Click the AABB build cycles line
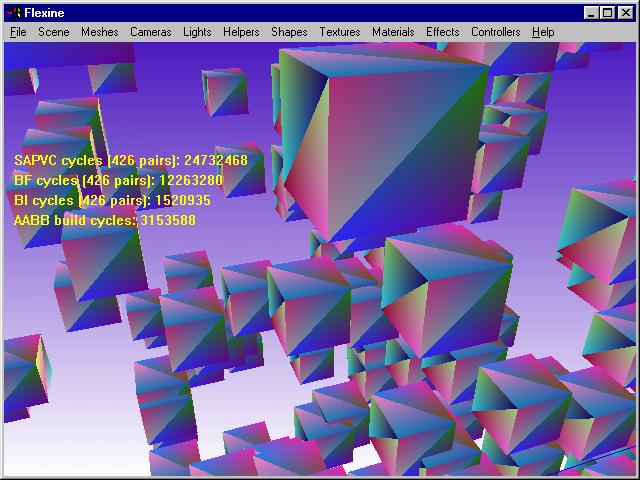 (105, 220)
